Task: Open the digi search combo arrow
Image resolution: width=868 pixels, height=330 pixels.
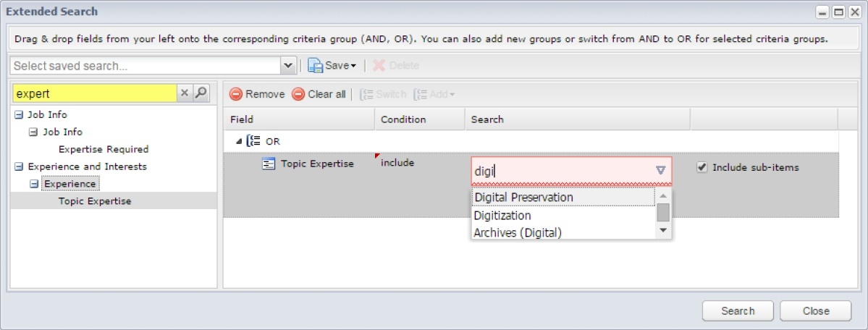Action: point(660,171)
